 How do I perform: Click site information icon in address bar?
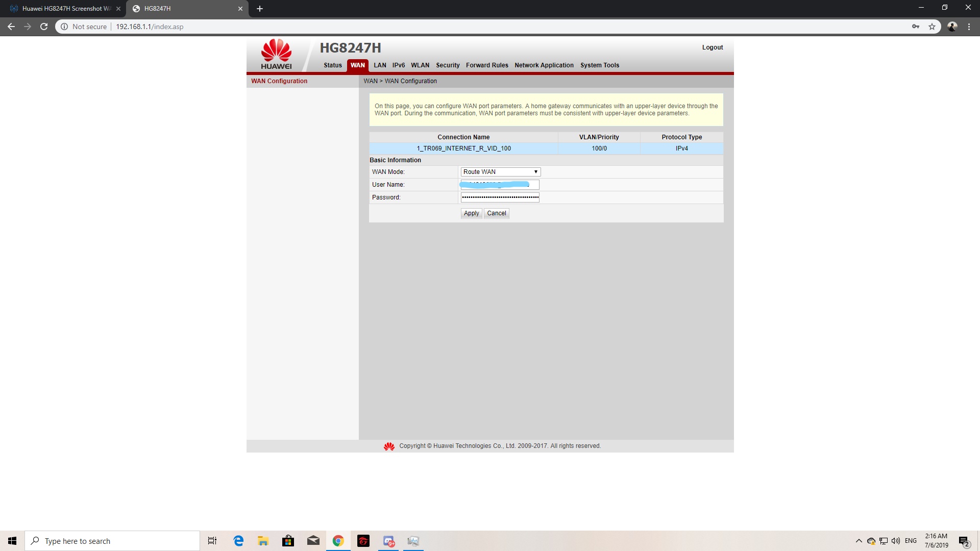[64, 27]
